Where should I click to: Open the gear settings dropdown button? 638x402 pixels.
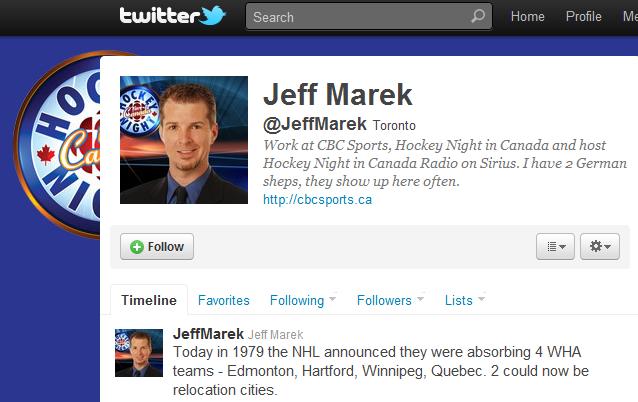[600, 247]
